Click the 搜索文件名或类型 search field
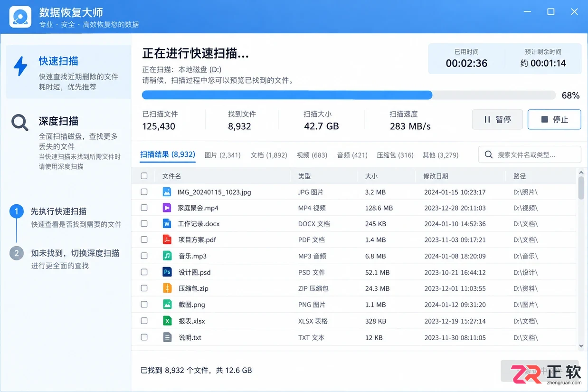This screenshot has height=392, width=588. pos(530,154)
